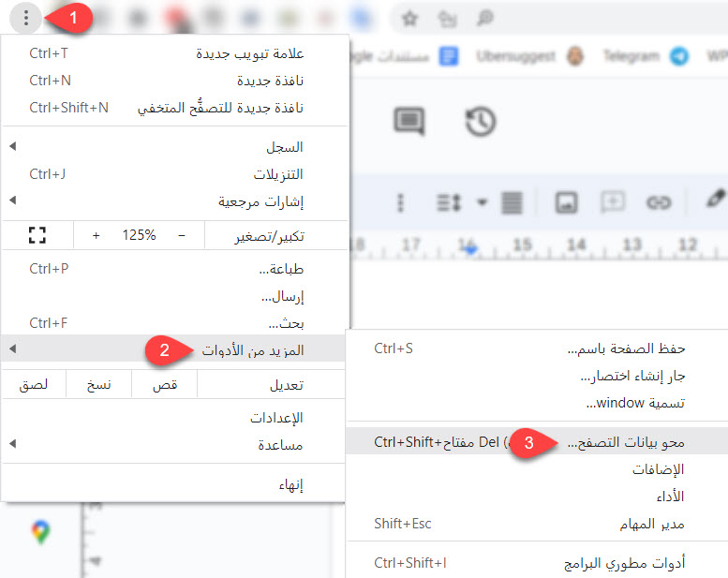Click the Google Maps pin icon
The height and width of the screenshot is (578, 728).
pos(41,532)
